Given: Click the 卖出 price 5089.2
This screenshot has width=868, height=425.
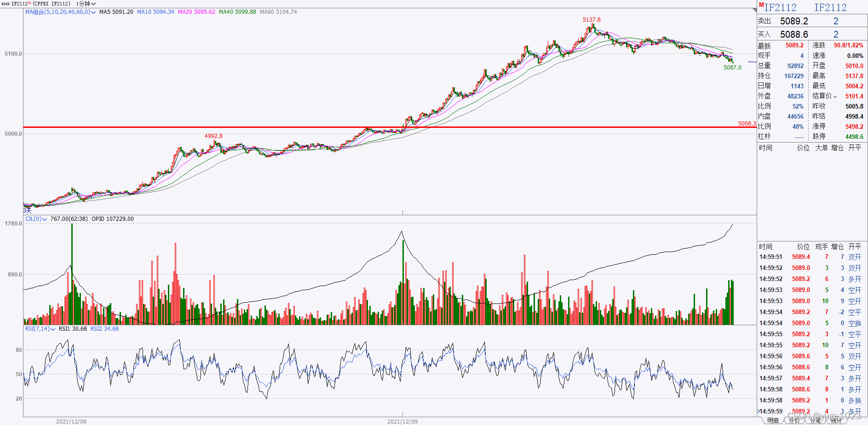Looking at the screenshot, I should coord(794,21).
